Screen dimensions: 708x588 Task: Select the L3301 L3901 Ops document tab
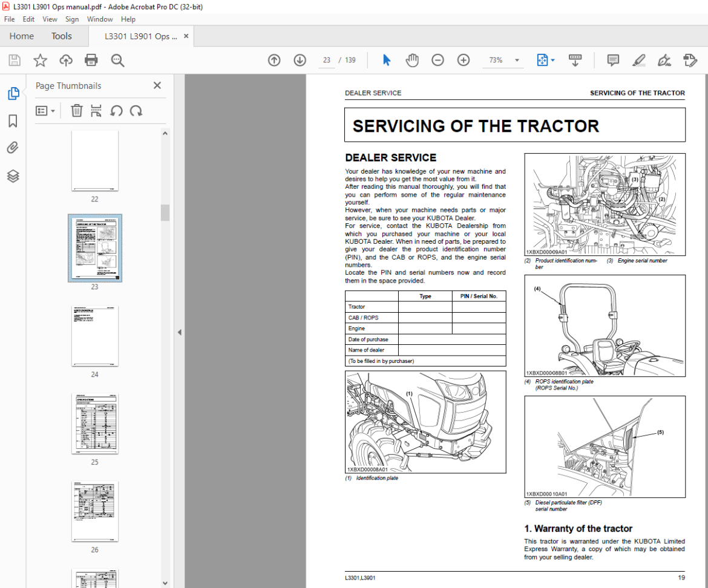click(x=140, y=36)
